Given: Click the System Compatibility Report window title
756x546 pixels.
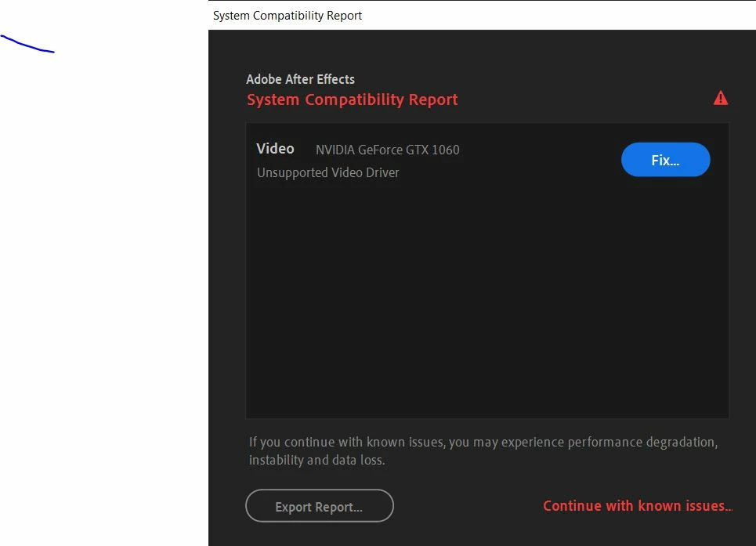Looking at the screenshot, I should (x=288, y=16).
